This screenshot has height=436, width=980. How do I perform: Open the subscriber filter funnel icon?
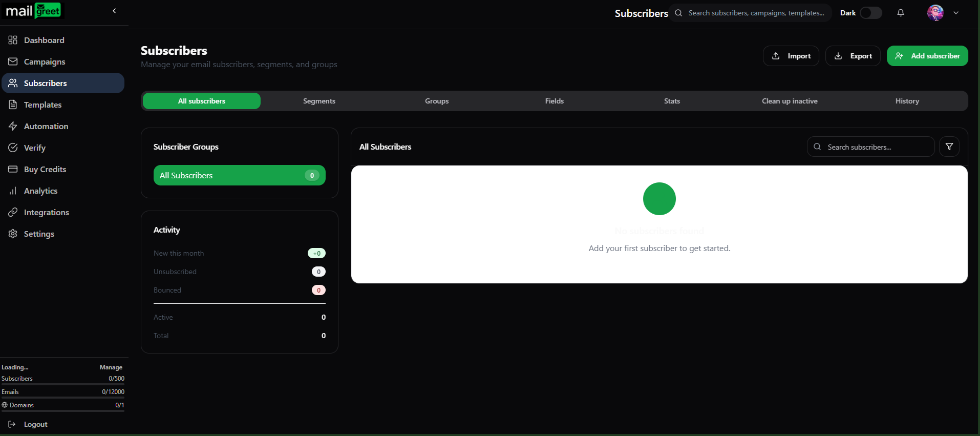click(x=949, y=147)
